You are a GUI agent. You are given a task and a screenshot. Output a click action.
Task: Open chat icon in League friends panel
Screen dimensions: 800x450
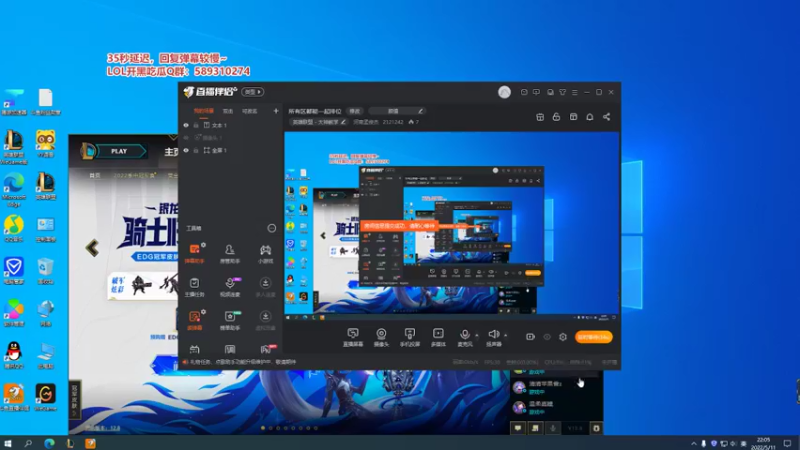click(518, 428)
